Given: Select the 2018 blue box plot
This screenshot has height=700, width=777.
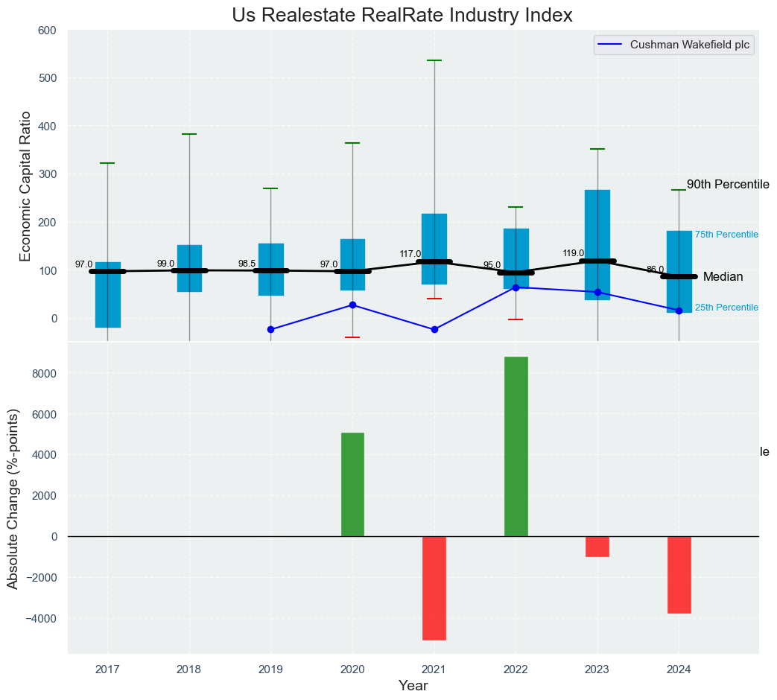Looking at the screenshot, I should [189, 268].
